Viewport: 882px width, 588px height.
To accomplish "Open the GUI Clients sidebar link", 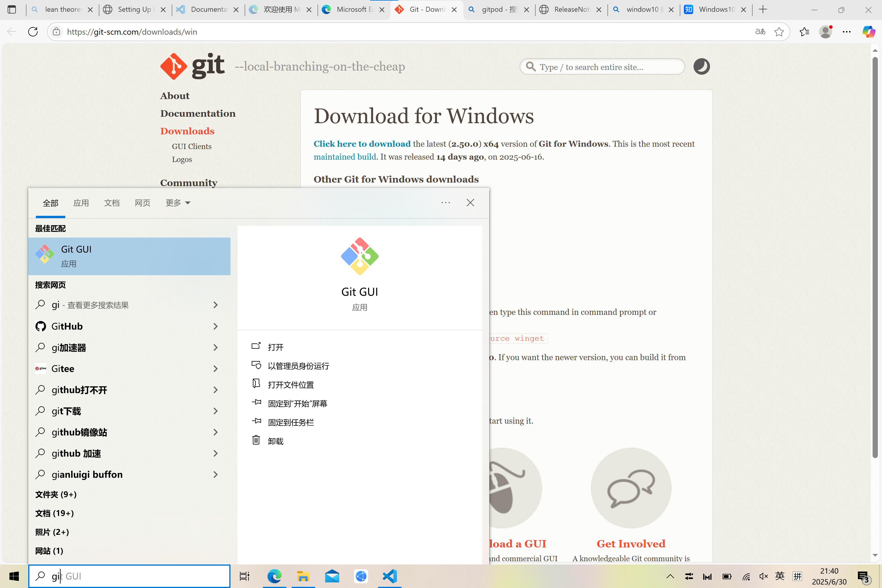I will click(x=191, y=147).
